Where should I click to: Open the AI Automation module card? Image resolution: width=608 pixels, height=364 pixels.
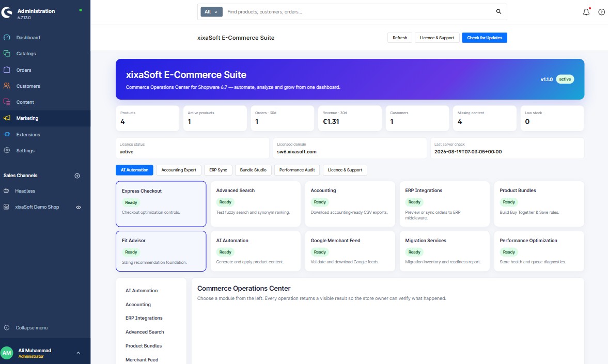[x=256, y=251]
